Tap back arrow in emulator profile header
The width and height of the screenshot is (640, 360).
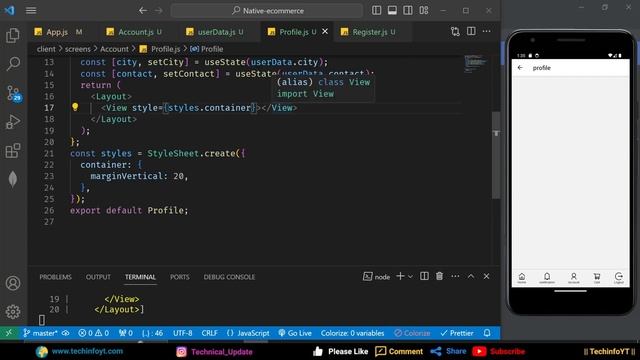pos(520,68)
